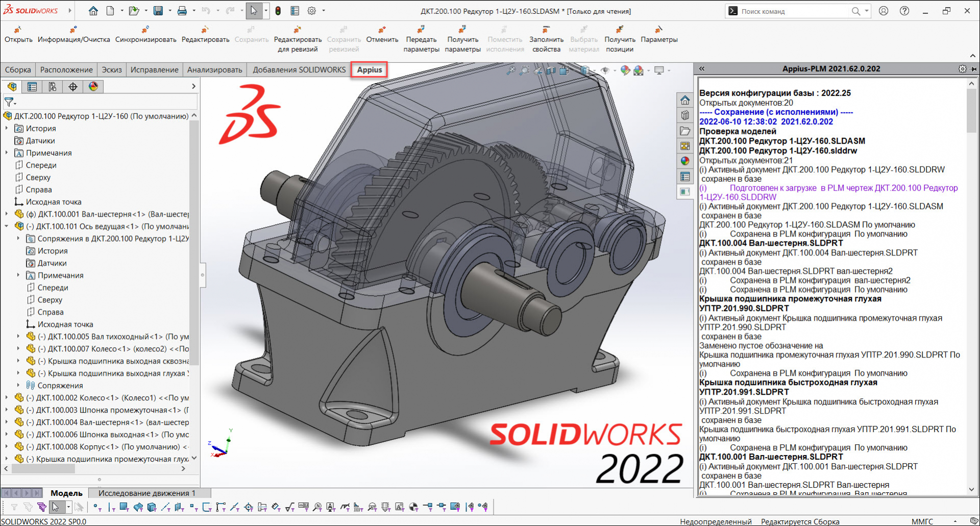
Task: Click the Home icon in the quick access toolbar
Action: (x=93, y=11)
